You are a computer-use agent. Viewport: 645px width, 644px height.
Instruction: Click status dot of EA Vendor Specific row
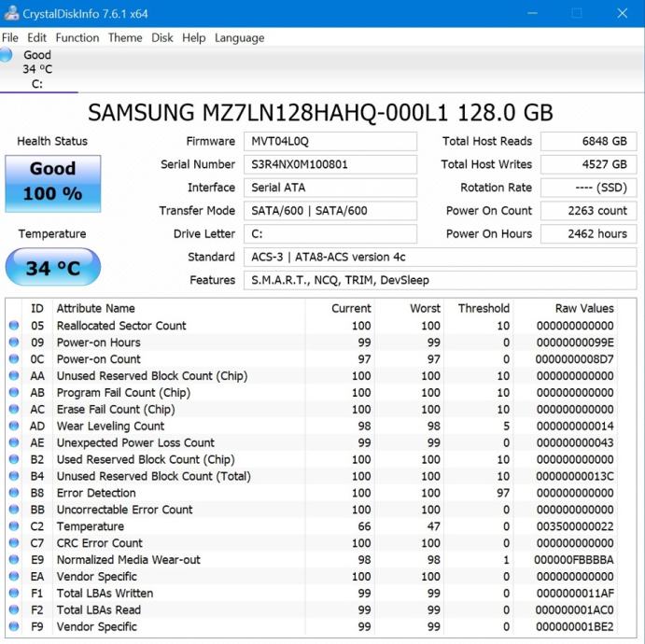click(14, 576)
